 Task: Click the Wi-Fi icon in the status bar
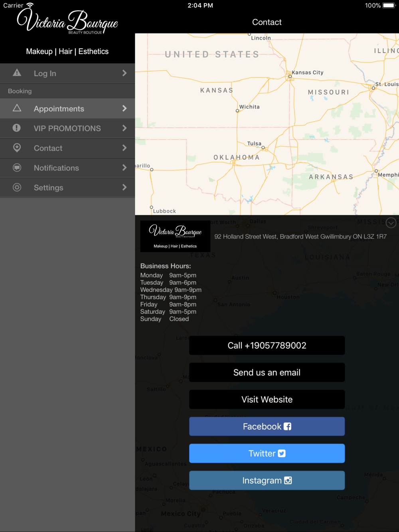pos(30,5)
